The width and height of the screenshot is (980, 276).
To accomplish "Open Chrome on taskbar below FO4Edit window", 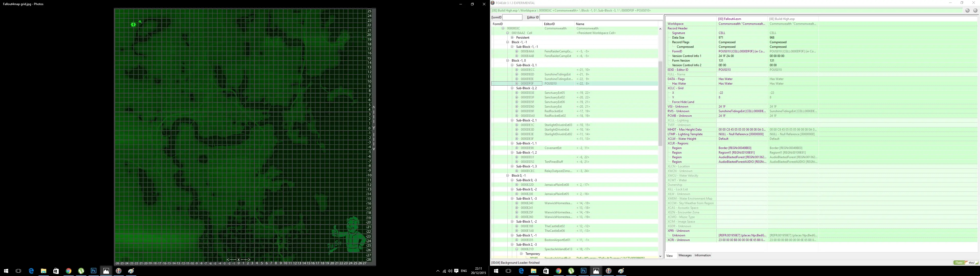I will [558, 271].
